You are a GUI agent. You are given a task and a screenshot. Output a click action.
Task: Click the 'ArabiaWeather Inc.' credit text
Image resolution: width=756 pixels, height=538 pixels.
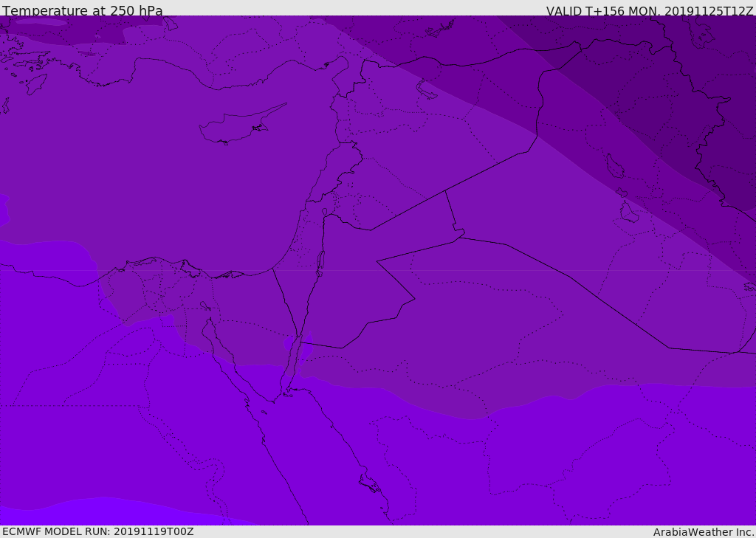(x=704, y=532)
